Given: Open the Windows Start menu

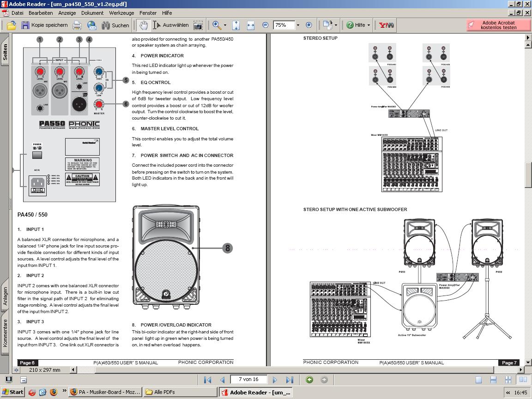Looking at the screenshot, I should [12, 392].
